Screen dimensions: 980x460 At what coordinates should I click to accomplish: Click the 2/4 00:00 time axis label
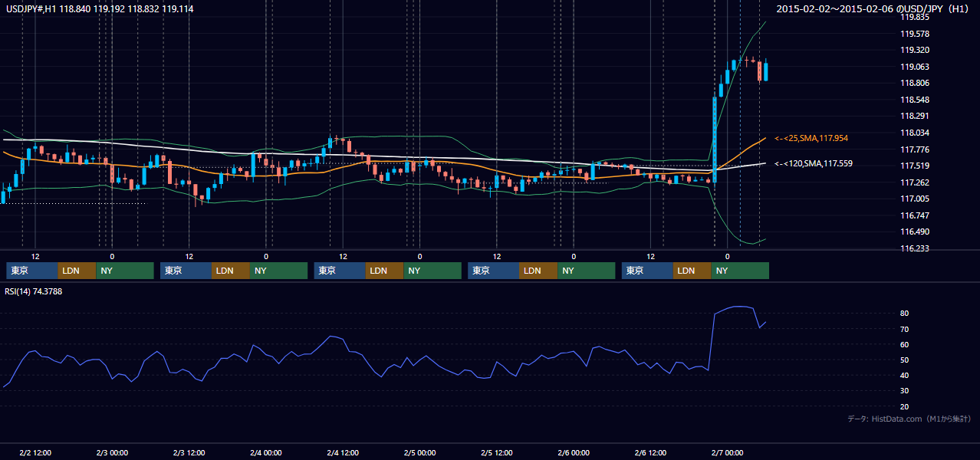coord(266,453)
